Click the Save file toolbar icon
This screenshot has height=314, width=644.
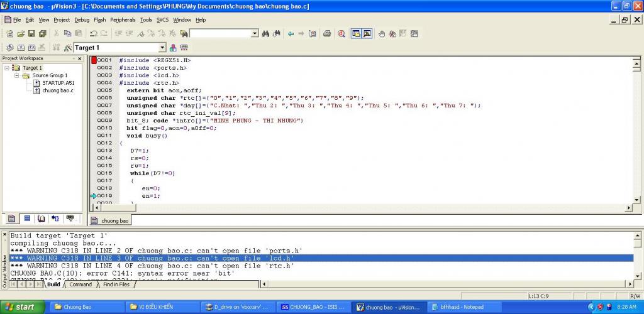tap(31, 33)
